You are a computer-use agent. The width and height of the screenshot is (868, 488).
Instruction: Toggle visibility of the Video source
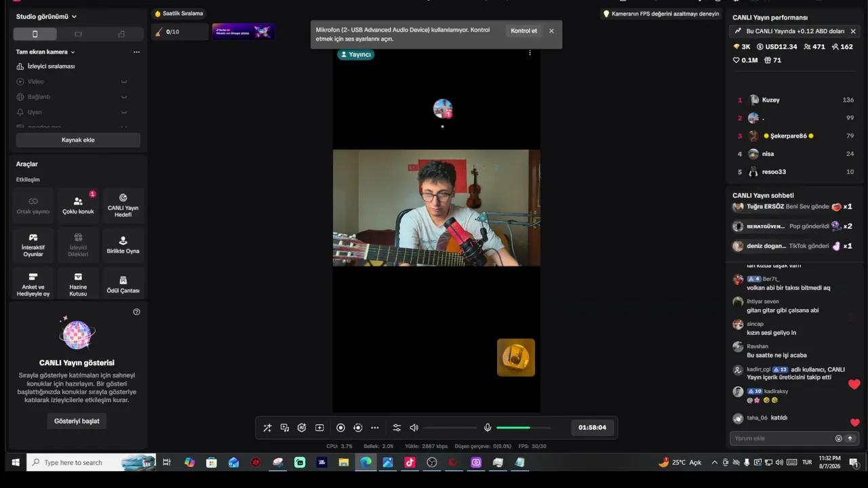tap(124, 81)
